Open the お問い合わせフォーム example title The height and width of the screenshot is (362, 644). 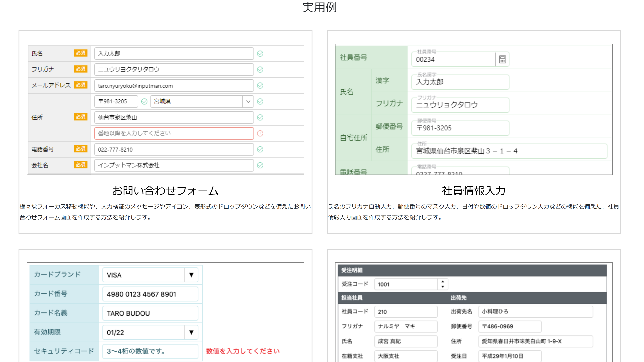(x=165, y=191)
